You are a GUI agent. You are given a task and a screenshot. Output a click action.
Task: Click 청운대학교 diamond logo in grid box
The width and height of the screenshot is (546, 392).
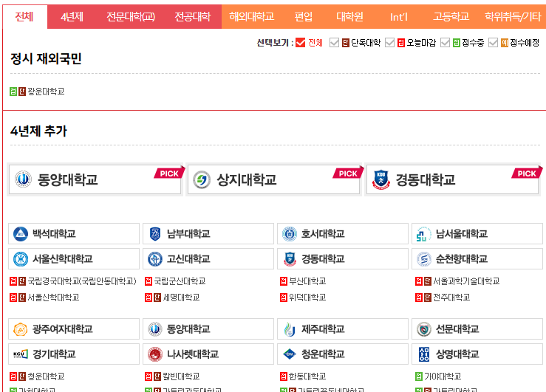[x=290, y=354]
